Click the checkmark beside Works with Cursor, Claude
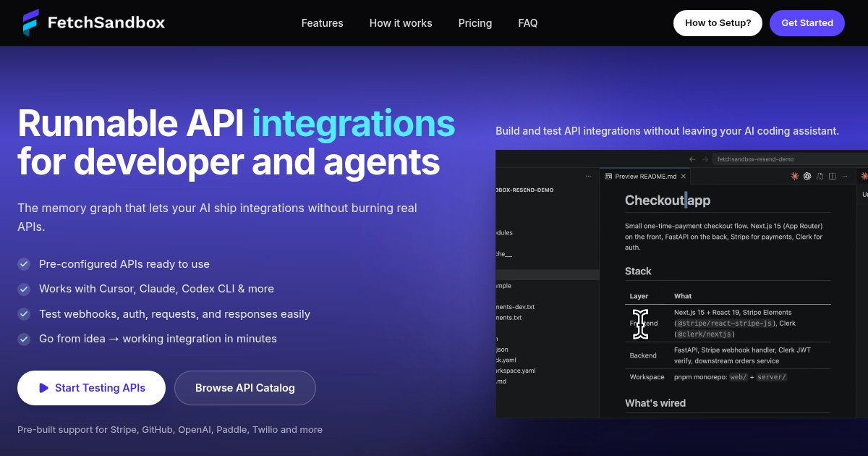The image size is (868, 456). [24, 289]
